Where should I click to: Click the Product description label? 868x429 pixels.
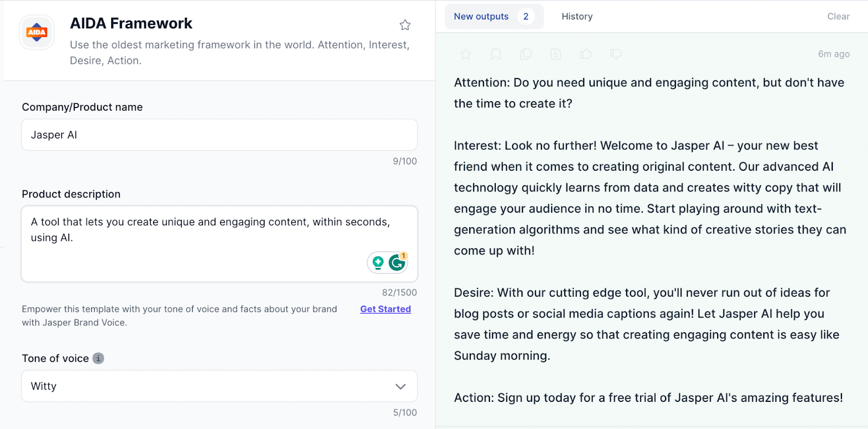click(x=71, y=194)
